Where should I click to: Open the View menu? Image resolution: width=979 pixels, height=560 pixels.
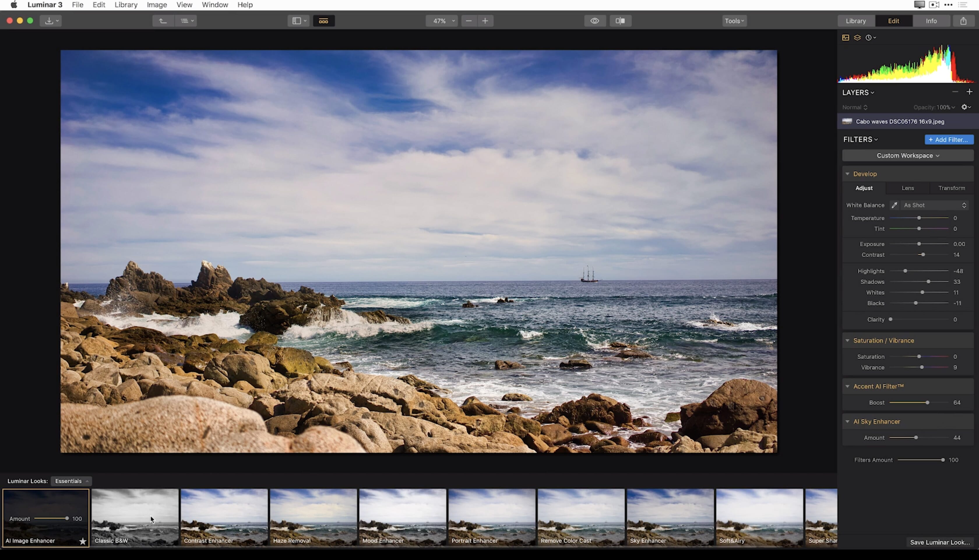(x=184, y=5)
